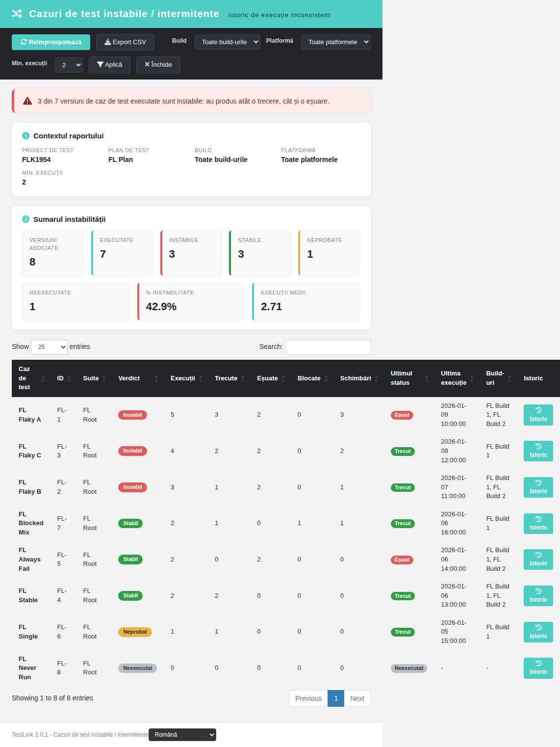Click the shuffle icon in the page header
The width and height of the screenshot is (560, 747).
[x=17, y=14]
